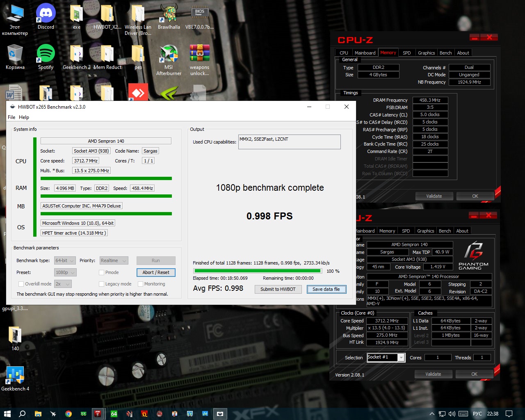Viewport: 525px width, 420px height.
Task: Click the Save data file button
Action: click(x=326, y=289)
